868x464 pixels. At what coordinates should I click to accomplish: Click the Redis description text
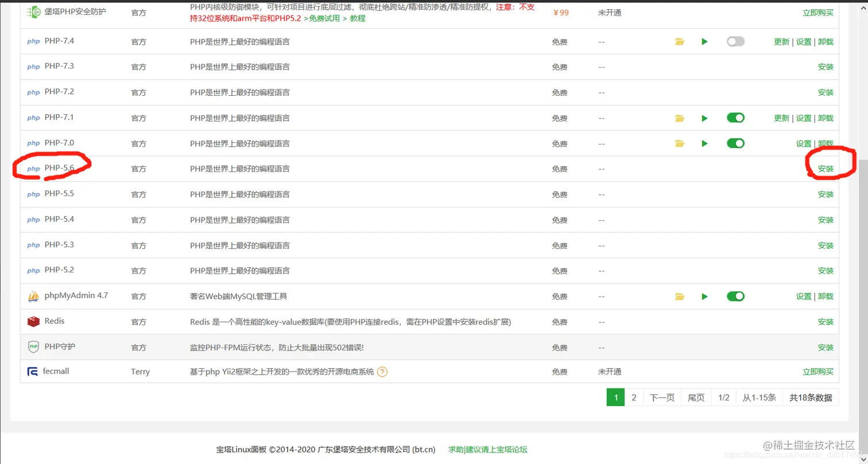point(350,322)
